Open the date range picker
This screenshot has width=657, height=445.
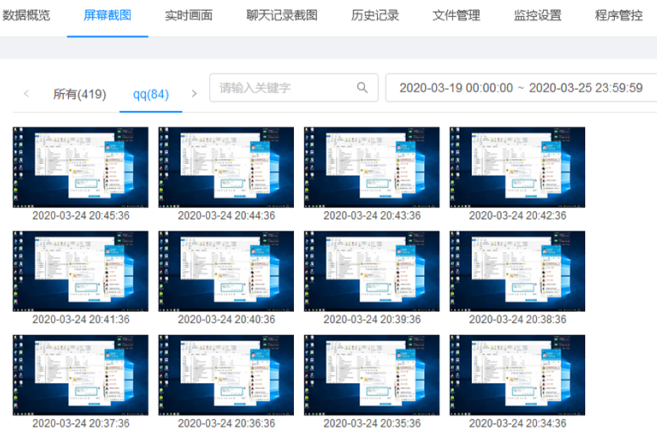[x=521, y=88]
